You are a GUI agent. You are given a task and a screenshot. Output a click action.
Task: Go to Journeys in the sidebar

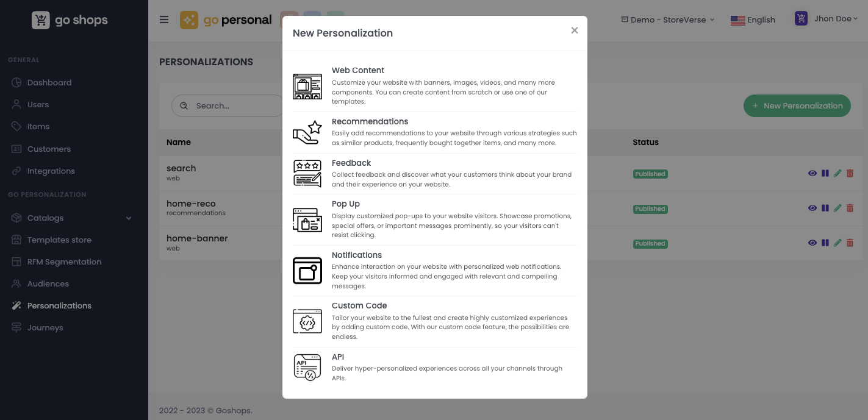pyautogui.click(x=45, y=327)
